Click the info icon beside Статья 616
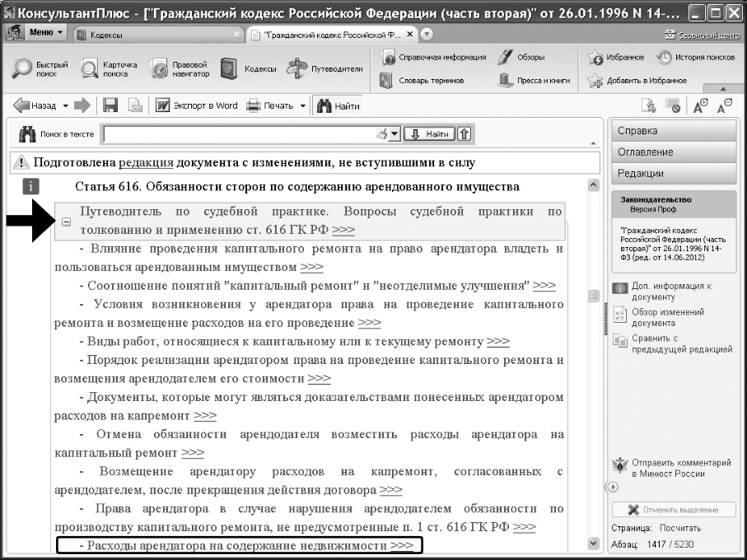The width and height of the screenshot is (747, 560). (30, 186)
